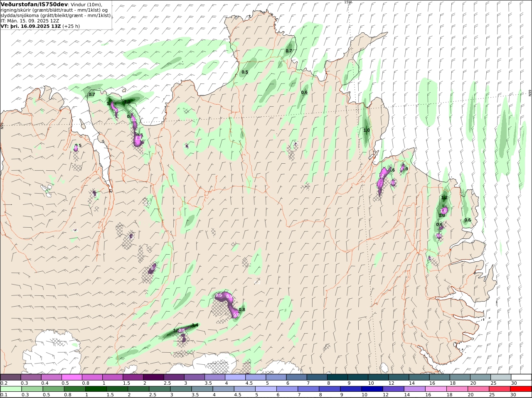Click the darkest green swatch between 1 and 1.5
532x398 pixels.
point(96,389)
